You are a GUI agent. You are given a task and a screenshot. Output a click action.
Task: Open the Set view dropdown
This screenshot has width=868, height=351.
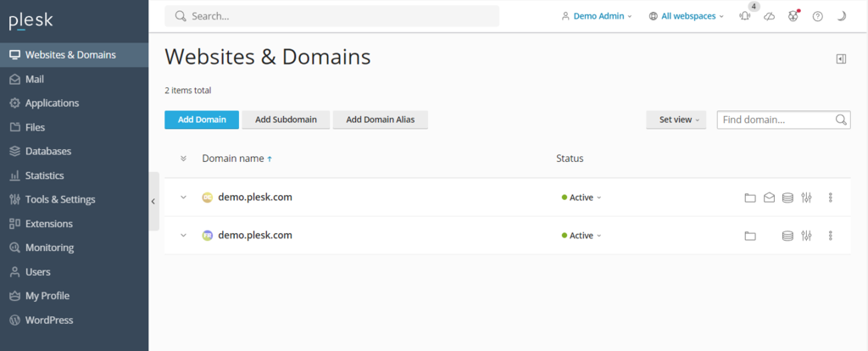click(676, 120)
